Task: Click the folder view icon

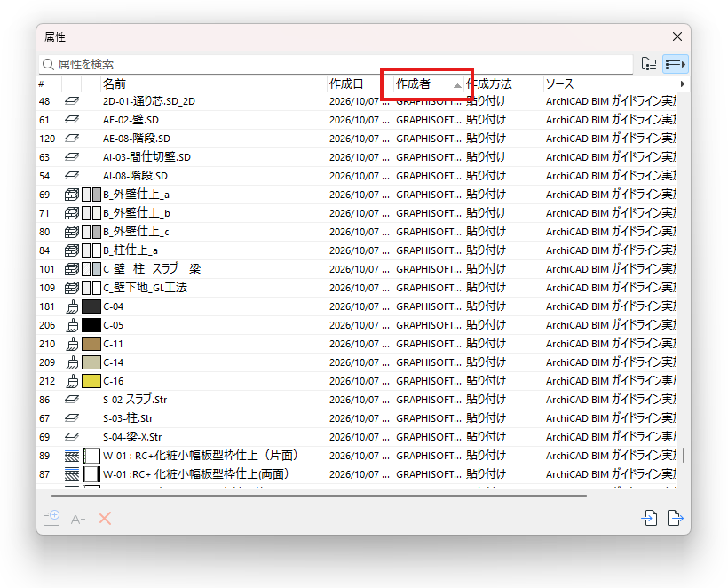Action: (x=649, y=64)
